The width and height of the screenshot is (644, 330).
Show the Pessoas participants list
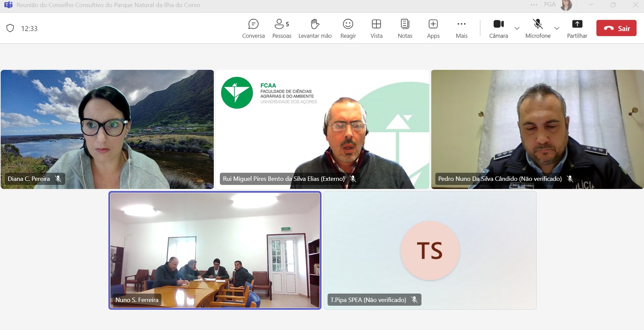281,28
